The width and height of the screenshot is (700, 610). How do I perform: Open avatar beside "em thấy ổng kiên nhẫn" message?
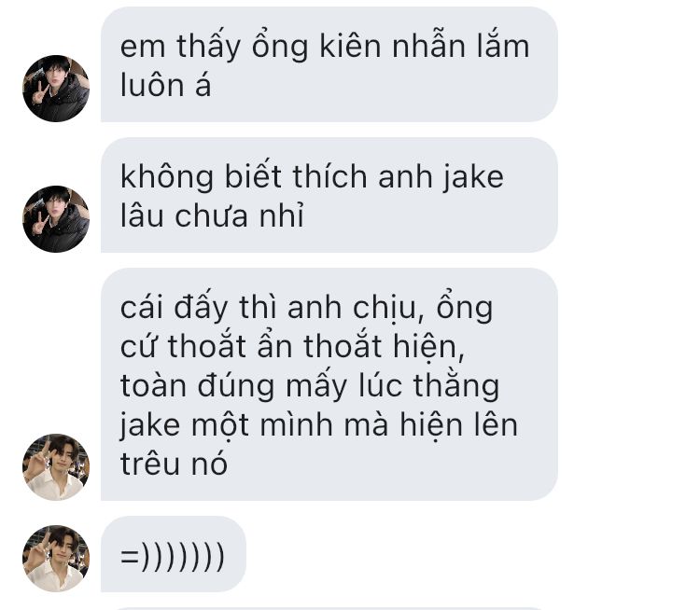click(x=56, y=89)
